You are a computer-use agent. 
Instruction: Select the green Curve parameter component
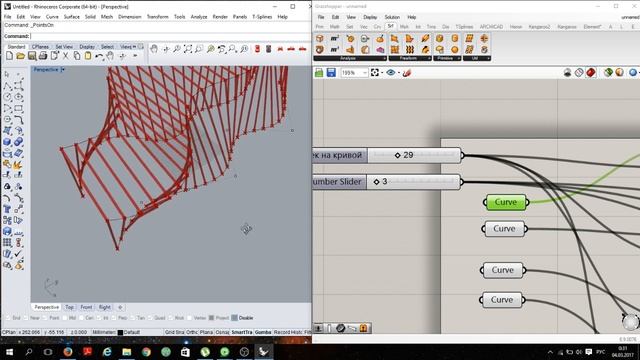(506, 202)
